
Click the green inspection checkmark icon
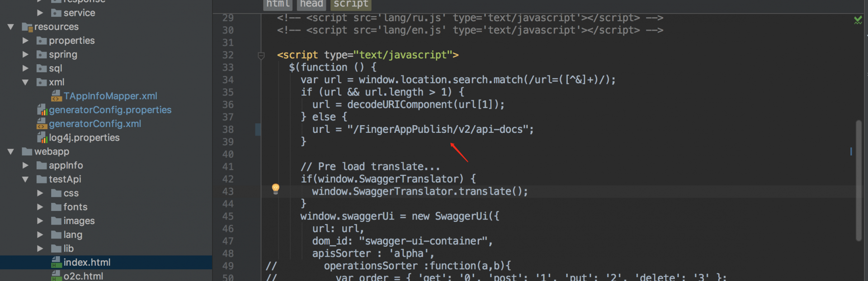(x=858, y=20)
